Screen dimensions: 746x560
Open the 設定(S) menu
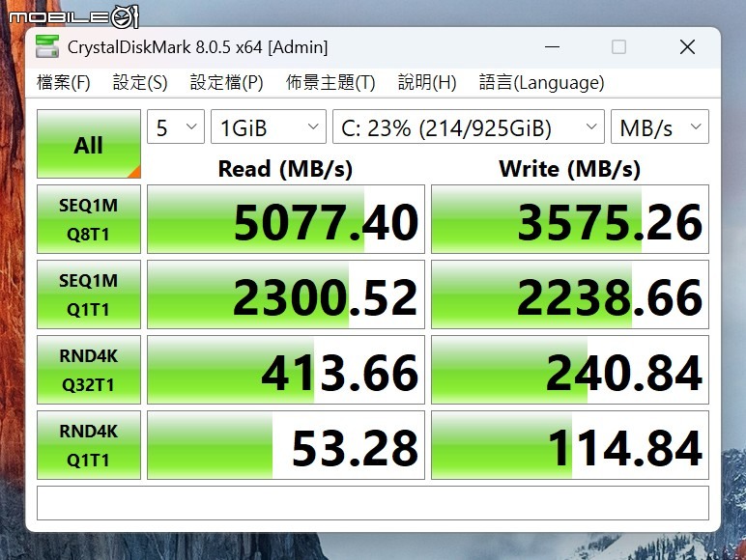pyautogui.click(x=140, y=83)
